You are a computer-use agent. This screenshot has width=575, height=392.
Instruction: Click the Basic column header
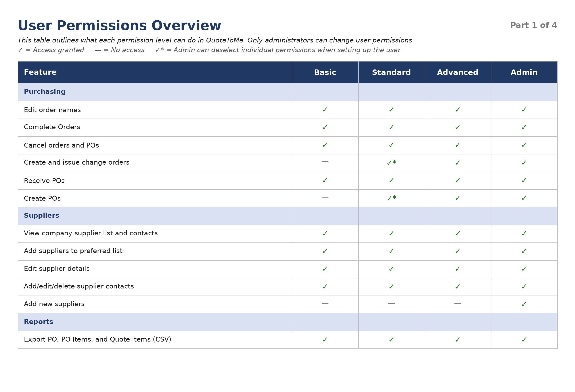point(325,72)
